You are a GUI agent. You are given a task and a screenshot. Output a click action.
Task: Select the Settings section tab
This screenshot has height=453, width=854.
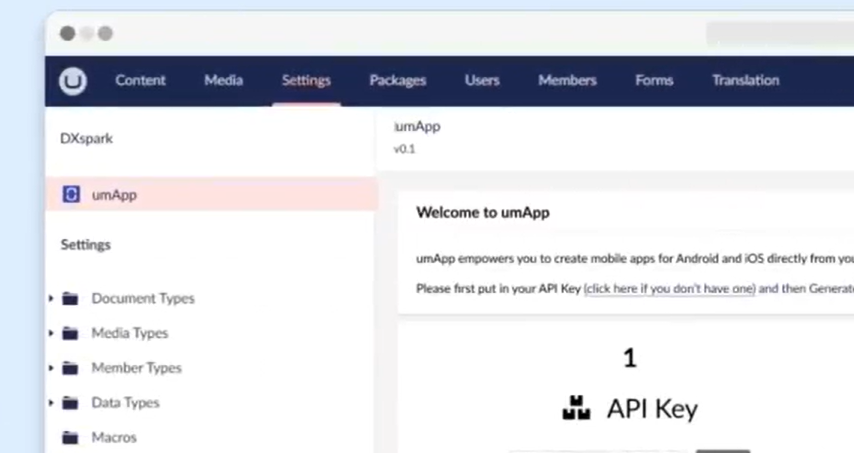point(306,81)
